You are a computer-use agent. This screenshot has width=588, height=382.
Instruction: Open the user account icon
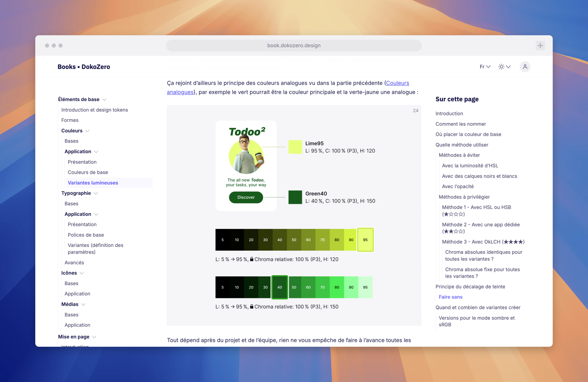coord(525,67)
